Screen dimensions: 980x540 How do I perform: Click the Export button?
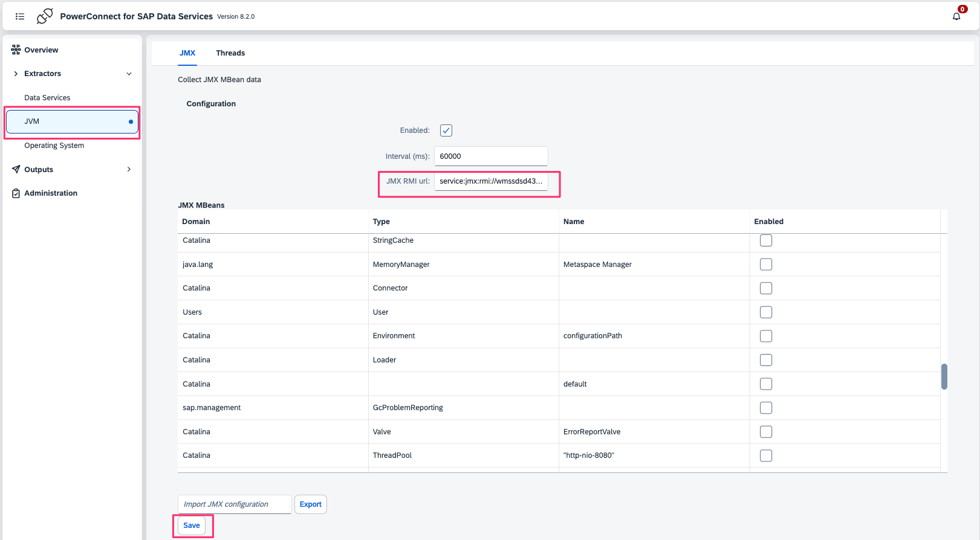click(311, 504)
